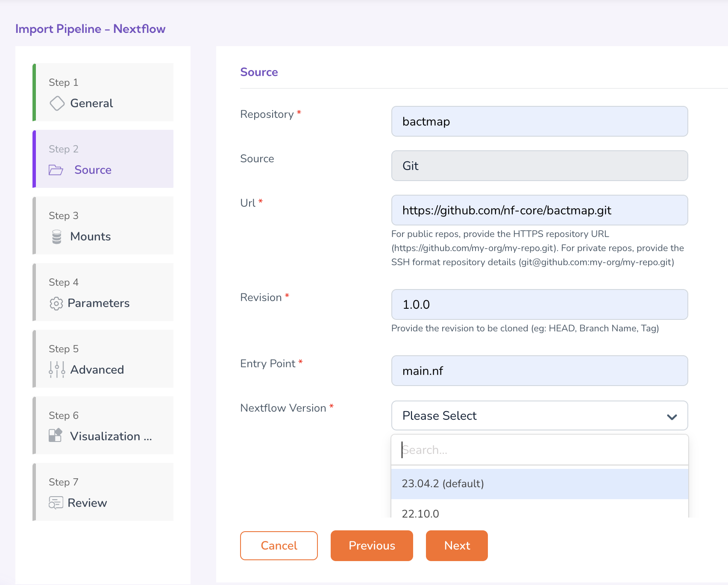Click the Revision input box
728x585 pixels.
tap(539, 305)
